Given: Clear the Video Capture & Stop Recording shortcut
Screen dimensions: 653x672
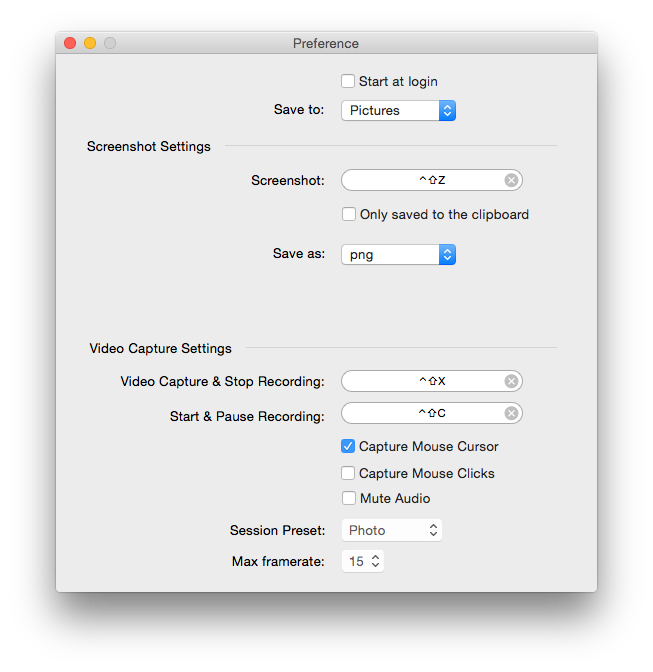Looking at the screenshot, I should click(511, 381).
